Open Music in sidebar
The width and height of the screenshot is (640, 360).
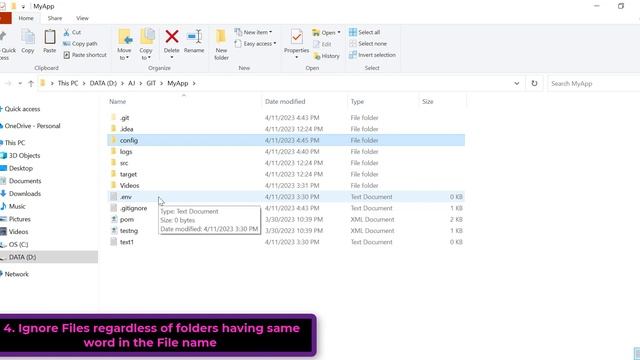point(17,206)
